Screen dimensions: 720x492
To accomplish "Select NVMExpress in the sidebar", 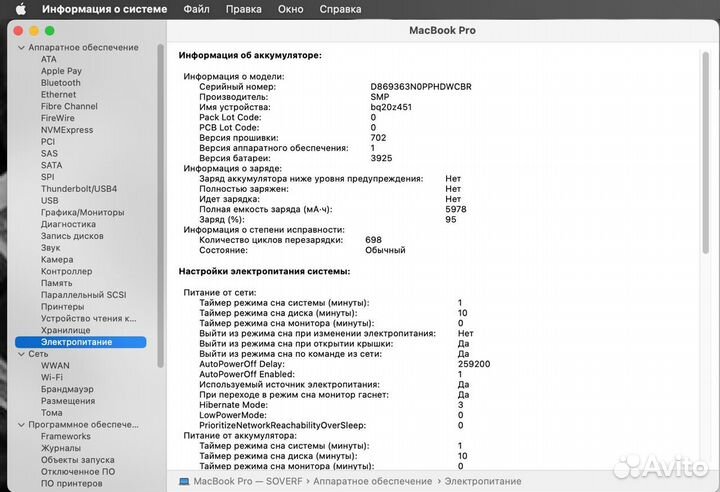I will [x=67, y=130].
